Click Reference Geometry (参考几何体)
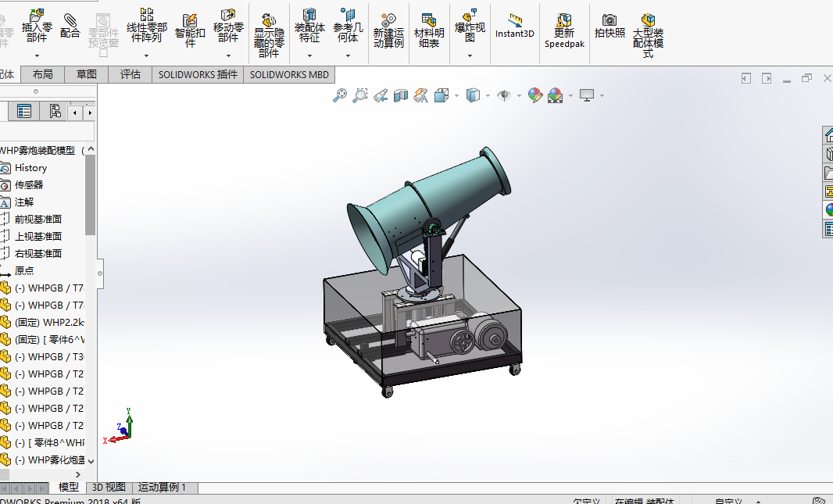 (x=348, y=26)
